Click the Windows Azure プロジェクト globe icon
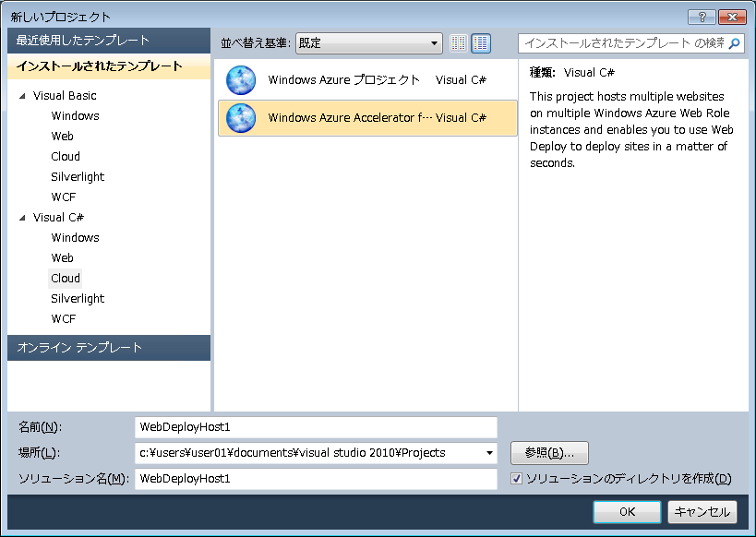 tap(241, 80)
